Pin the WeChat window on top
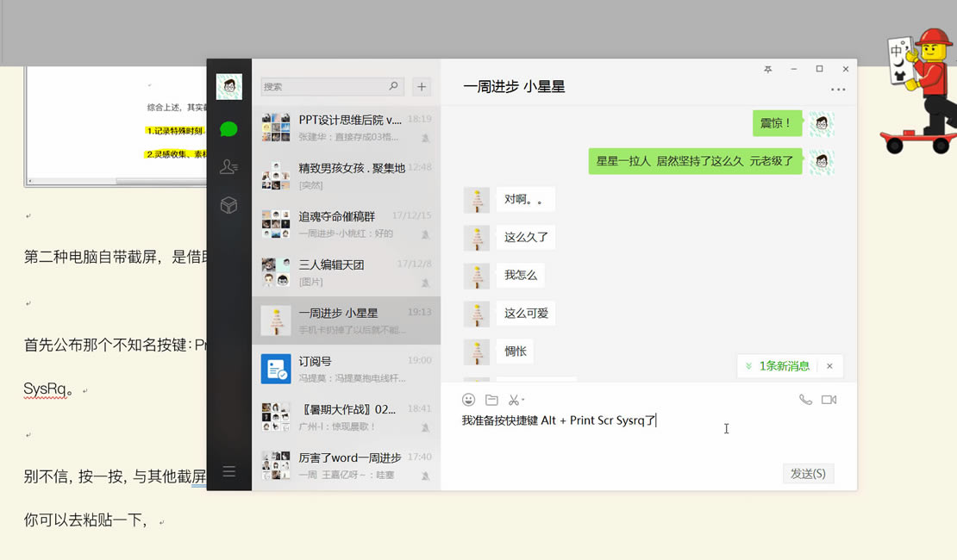This screenshot has width=957, height=560. click(x=768, y=69)
